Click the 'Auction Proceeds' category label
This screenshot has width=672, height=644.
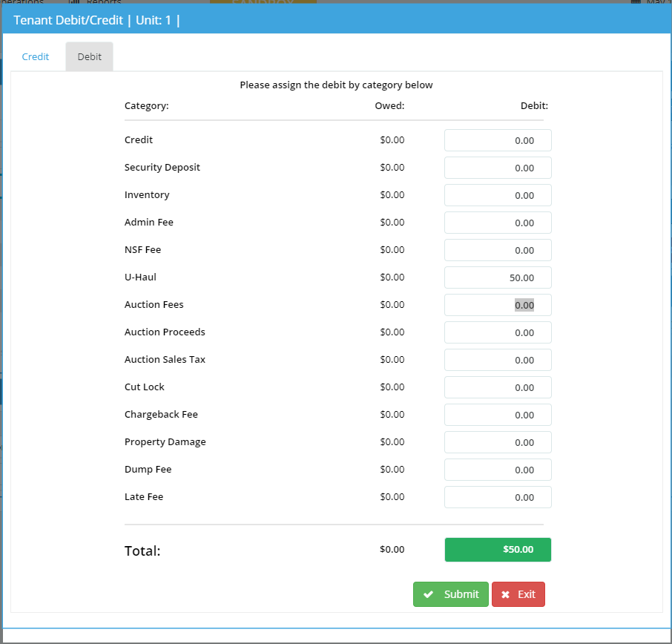(x=165, y=332)
